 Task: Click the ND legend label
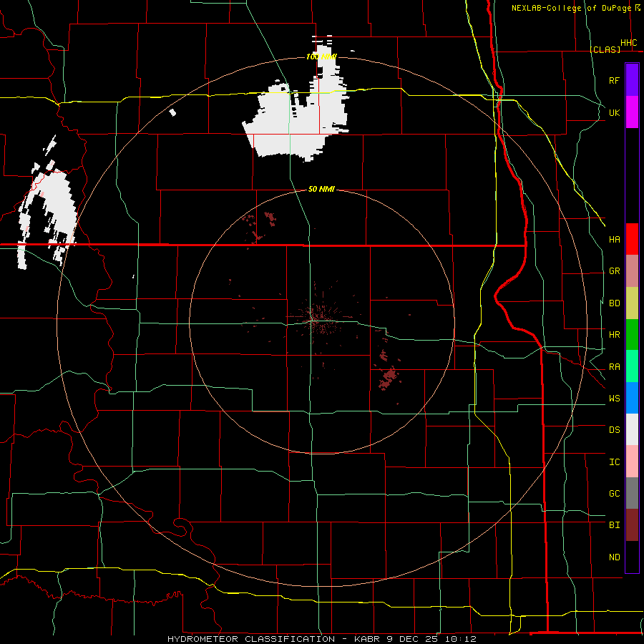coord(614,557)
